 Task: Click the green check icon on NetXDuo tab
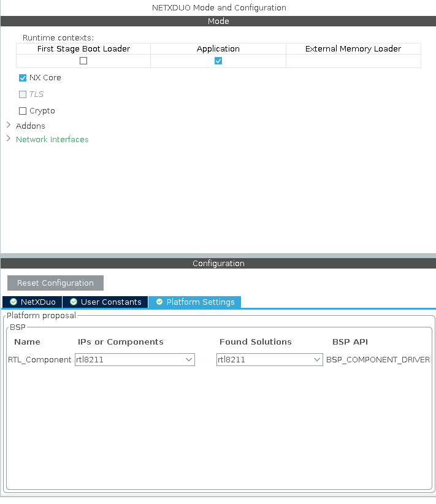(13, 302)
